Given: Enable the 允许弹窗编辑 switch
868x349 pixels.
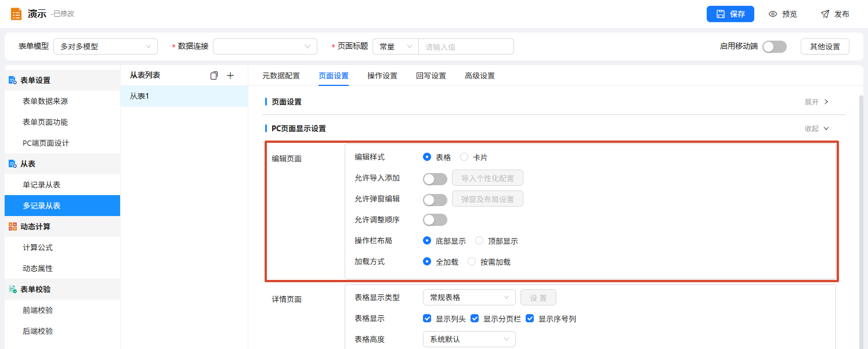Looking at the screenshot, I should coord(435,199).
